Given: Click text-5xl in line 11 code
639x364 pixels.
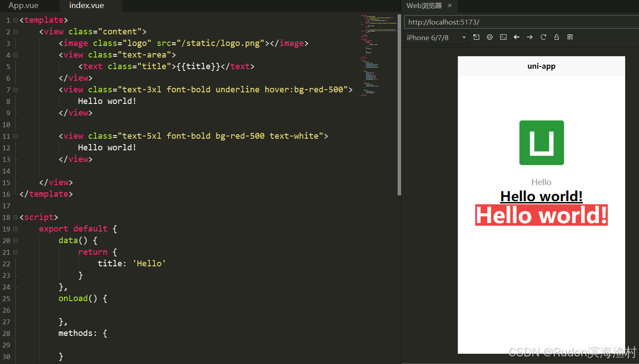Looking at the screenshot, I should pyautogui.click(x=142, y=136).
